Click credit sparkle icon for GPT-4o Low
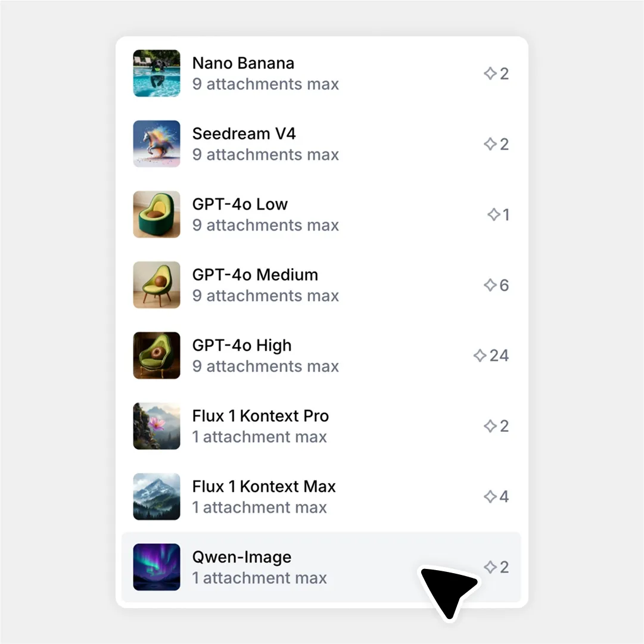This screenshot has height=644, width=644. (494, 214)
